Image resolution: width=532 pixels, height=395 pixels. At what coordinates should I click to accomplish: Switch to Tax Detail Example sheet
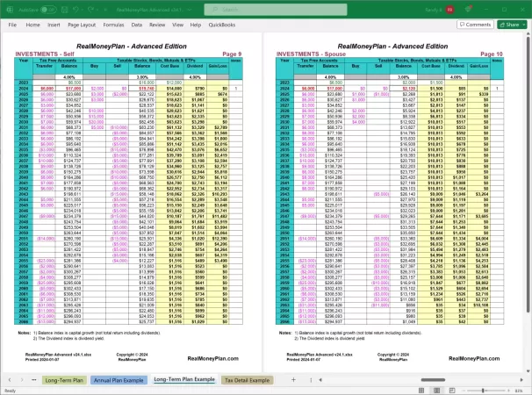click(247, 379)
